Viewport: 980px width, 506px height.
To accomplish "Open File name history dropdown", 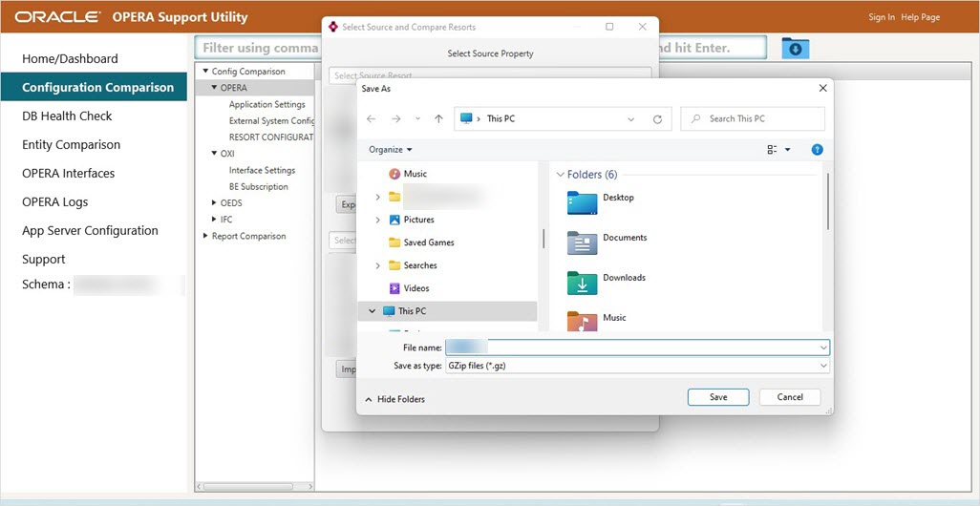I will tap(823, 348).
